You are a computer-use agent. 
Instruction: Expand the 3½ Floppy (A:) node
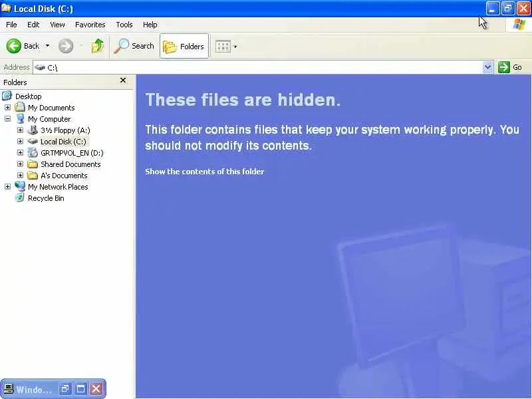(21, 130)
